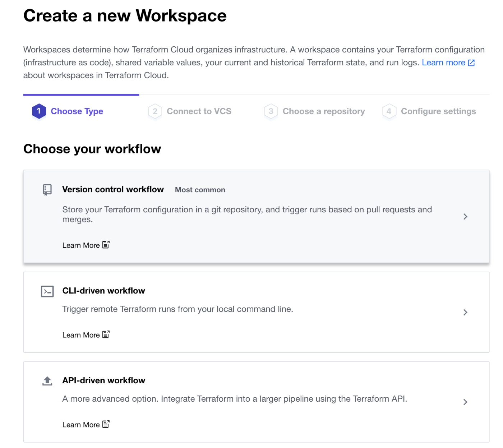Click the Version control workflow repository icon

pyautogui.click(x=47, y=190)
